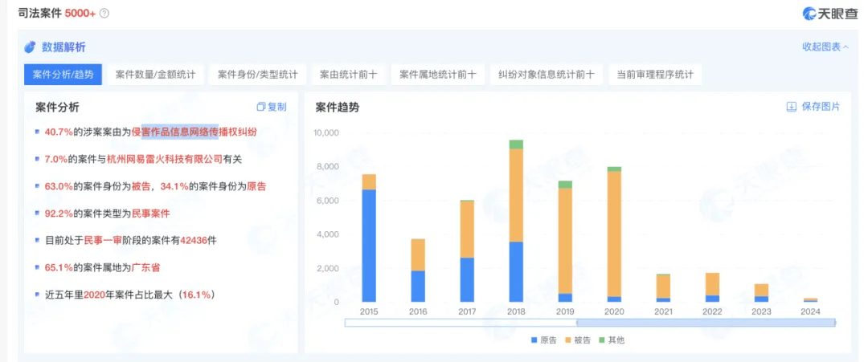Click 保存图片 to save the chart
The image size is (868, 362).
coord(813,107)
